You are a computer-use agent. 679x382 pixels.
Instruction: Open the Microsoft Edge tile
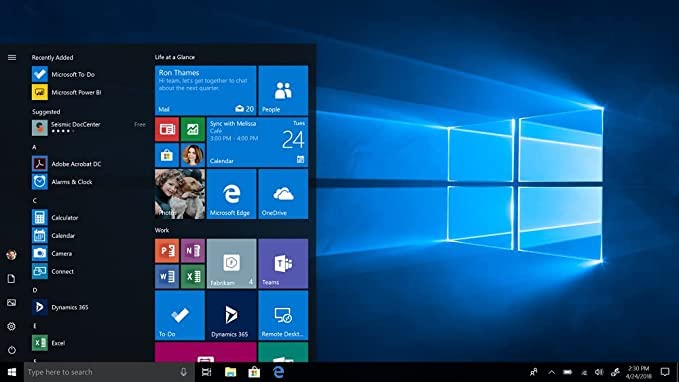click(231, 194)
